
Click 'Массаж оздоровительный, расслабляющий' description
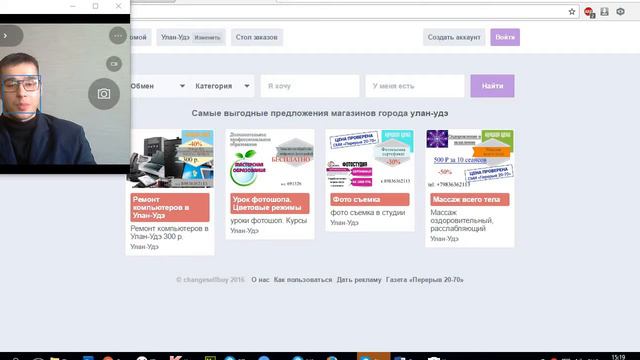pyautogui.click(x=462, y=220)
